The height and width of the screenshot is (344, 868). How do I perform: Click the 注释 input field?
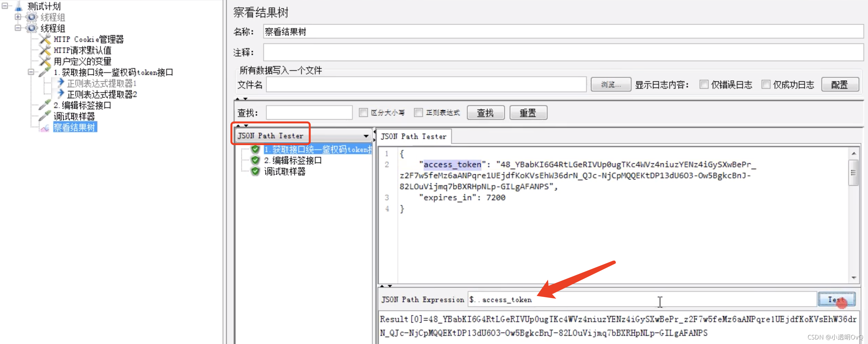[563, 52]
